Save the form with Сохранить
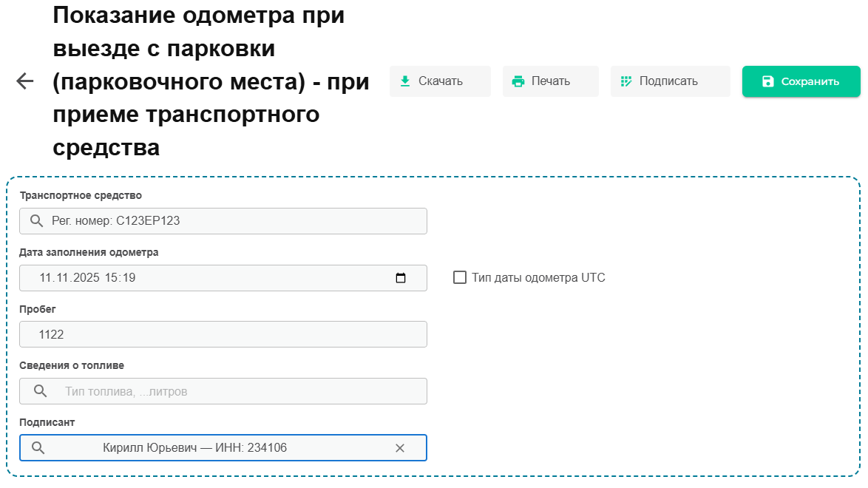Viewport: 868px width, 488px height. (801, 81)
